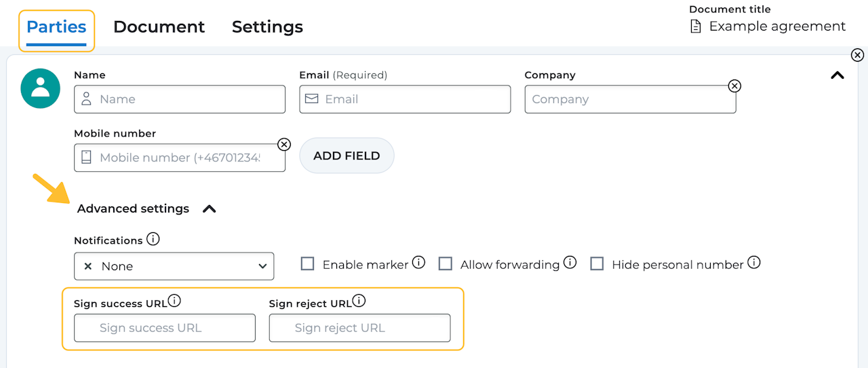Click the Allow forwarding info icon
Screen dimensions: 868x368
570,262
